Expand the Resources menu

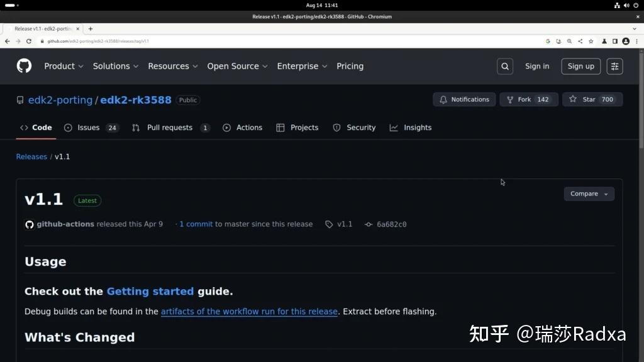(x=173, y=66)
